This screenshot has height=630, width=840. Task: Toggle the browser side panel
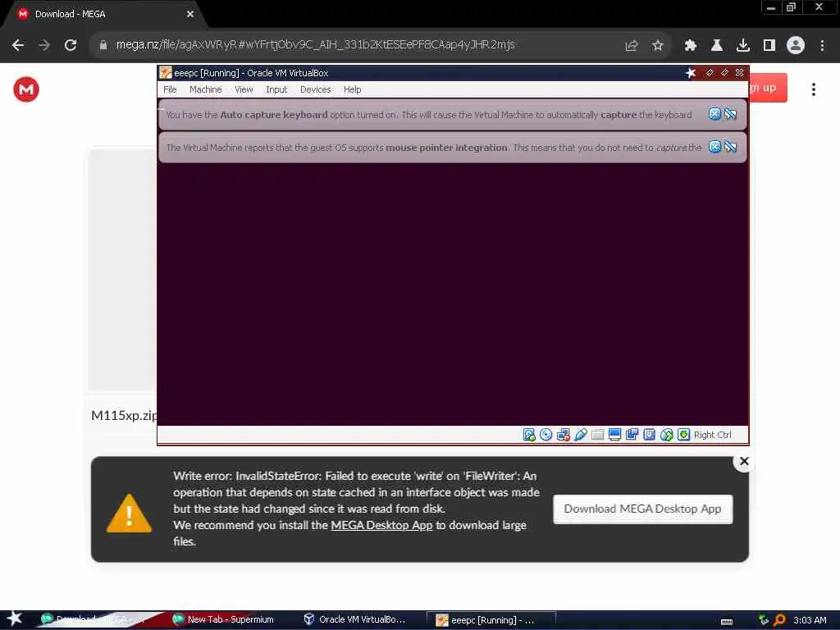coord(769,46)
